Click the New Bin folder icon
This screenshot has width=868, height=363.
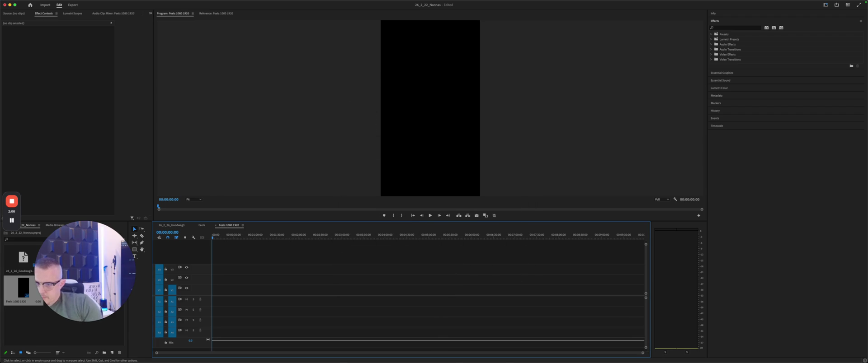point(104,353)
